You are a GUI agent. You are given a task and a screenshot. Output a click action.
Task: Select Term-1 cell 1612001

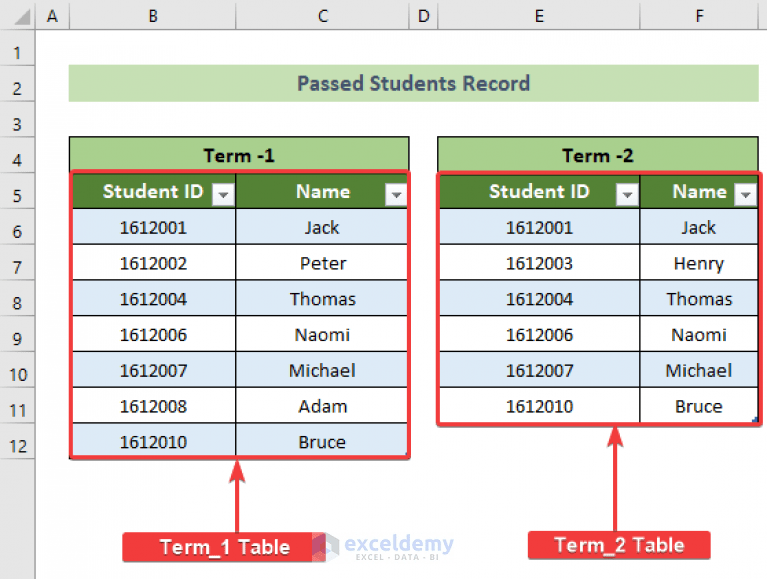coord(154,227)
